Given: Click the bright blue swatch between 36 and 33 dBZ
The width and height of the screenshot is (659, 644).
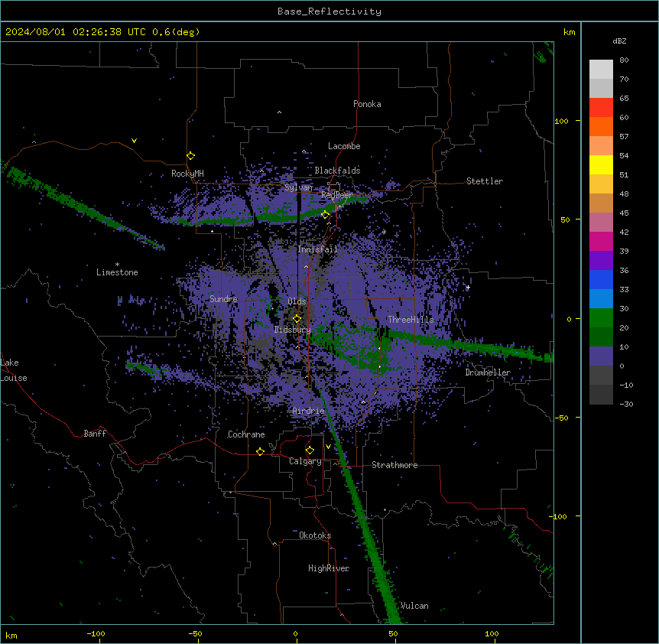Looking at the screenshot, I should pyautogui.click(x=601, y=279).
